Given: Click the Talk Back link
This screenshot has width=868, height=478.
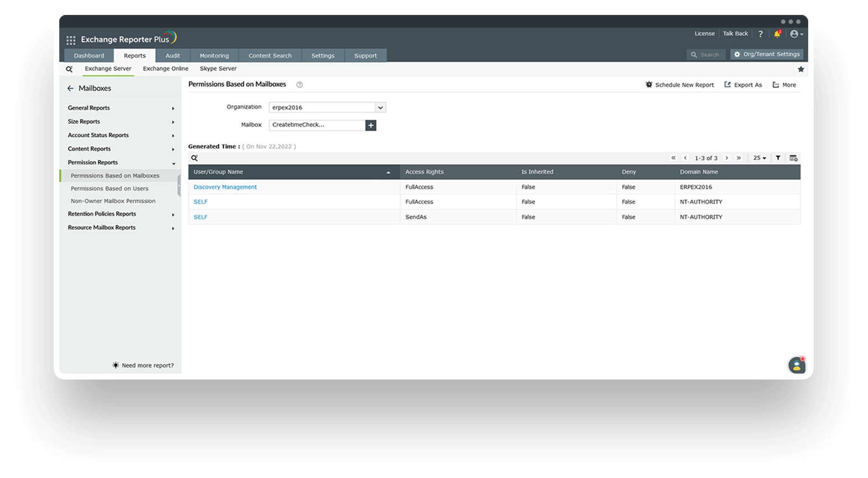Looking at the screenshot, I should (x=735, y=34).
